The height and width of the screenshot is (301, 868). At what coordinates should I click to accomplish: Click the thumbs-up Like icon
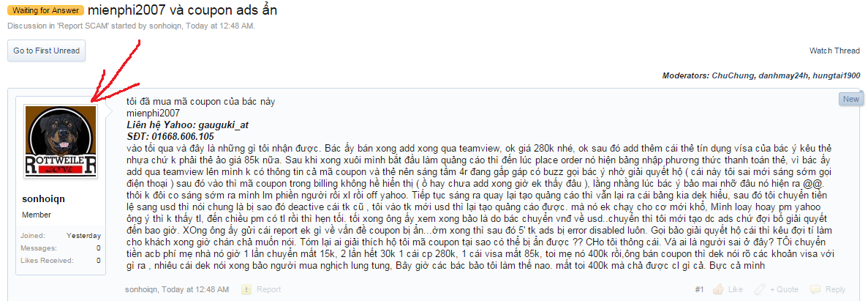pyautogui.click(x=719, y=289)
